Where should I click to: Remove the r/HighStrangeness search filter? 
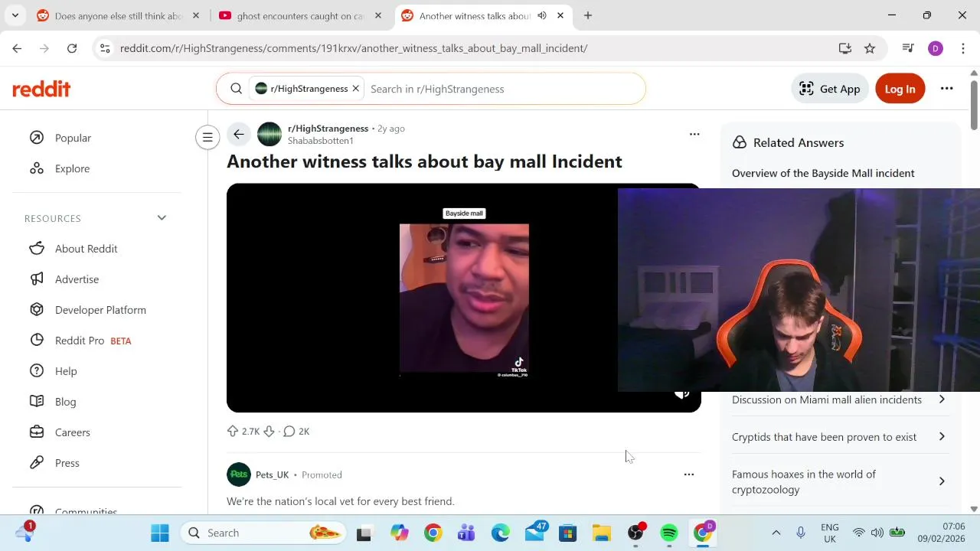click(x=355, y=89)
